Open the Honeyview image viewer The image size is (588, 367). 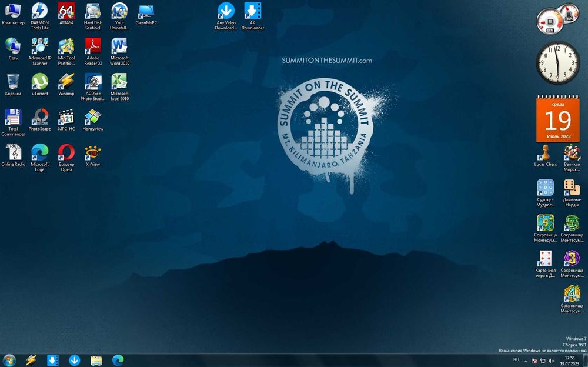(x=93, y=120)
